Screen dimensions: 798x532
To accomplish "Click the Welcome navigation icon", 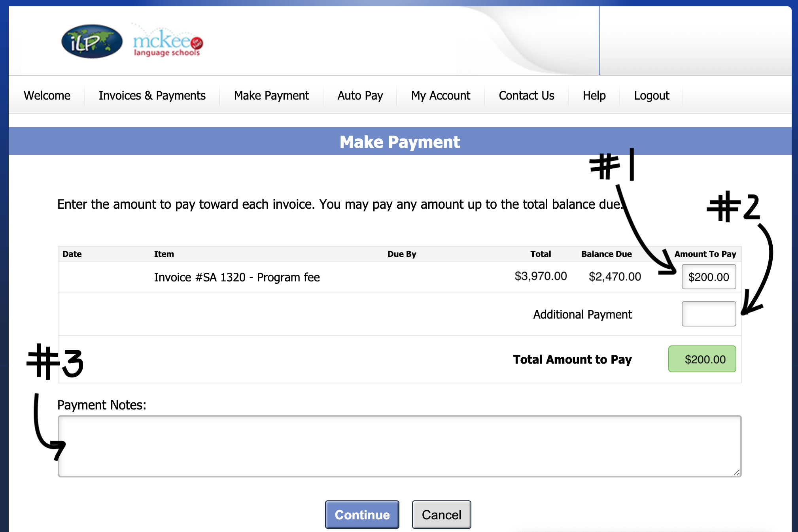I will tap(47, 94).
